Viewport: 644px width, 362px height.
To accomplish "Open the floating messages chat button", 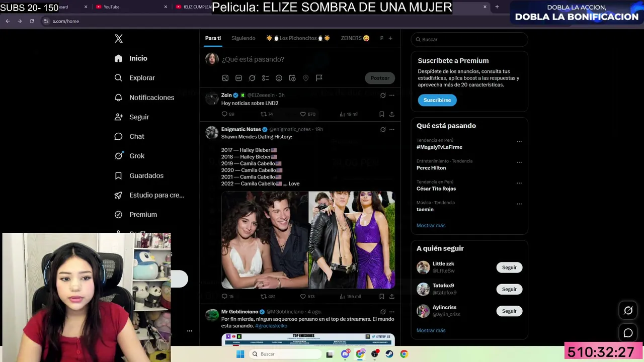I will point(628,333).
